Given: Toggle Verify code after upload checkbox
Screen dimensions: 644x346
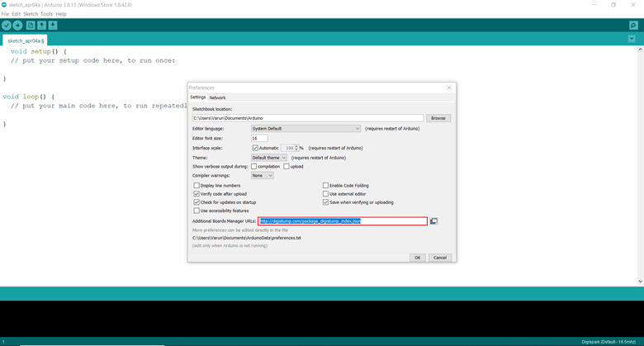Looking at the screenshot, I should (x=197, y=193).
